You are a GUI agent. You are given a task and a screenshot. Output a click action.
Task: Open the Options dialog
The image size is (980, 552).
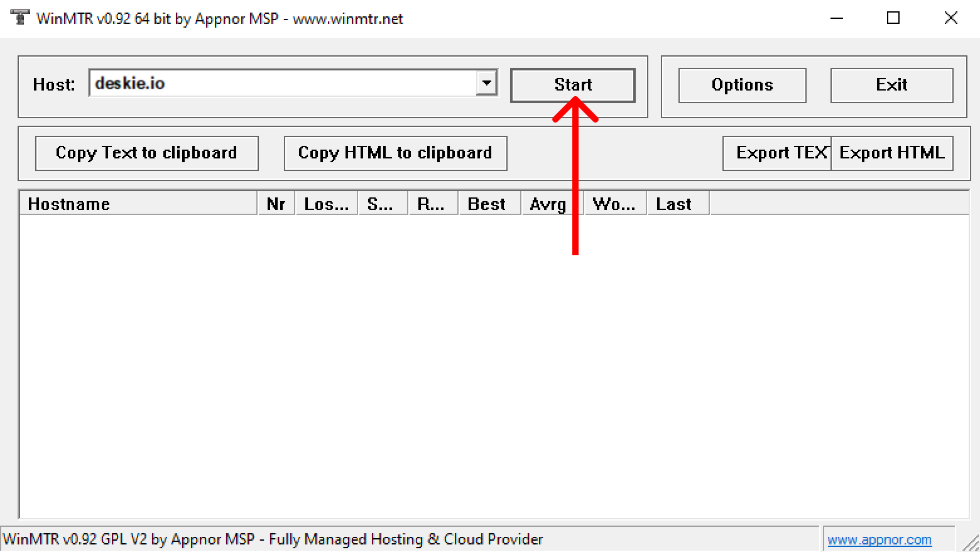coord(742,85)
